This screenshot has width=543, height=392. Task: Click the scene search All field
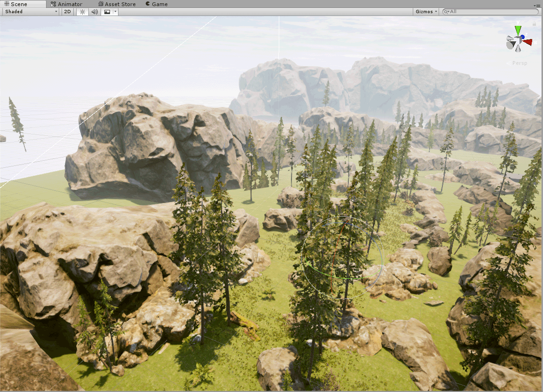pos(490,12)
